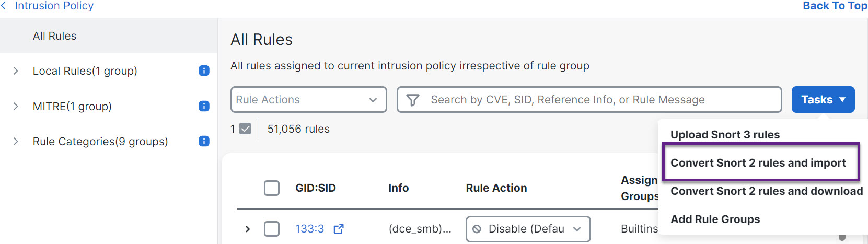This screenshot has height=244, width=868.
Task: Click info icon next to Local Rules
Action: click(x=204, y=71)
